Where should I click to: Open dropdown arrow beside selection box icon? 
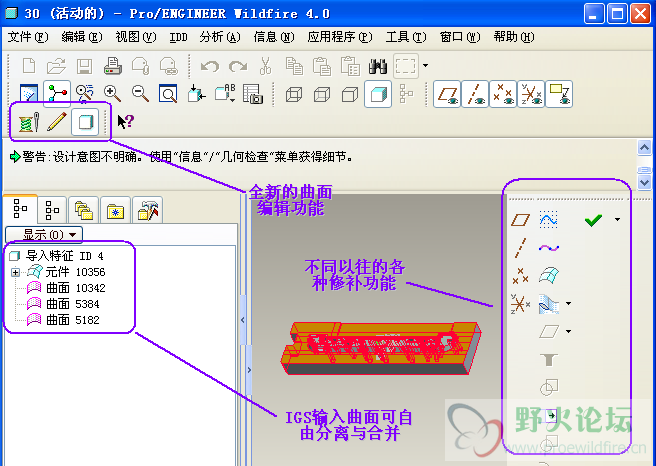[x=425, y=65]
